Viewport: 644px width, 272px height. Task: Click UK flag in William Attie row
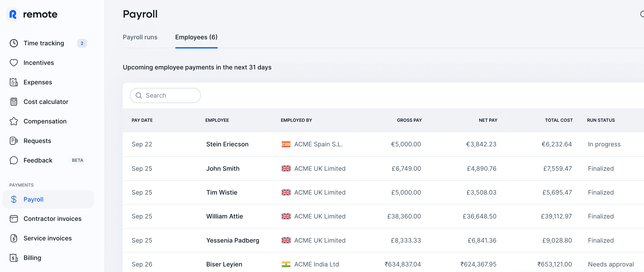pyautogui.click(x=286, y=216)
